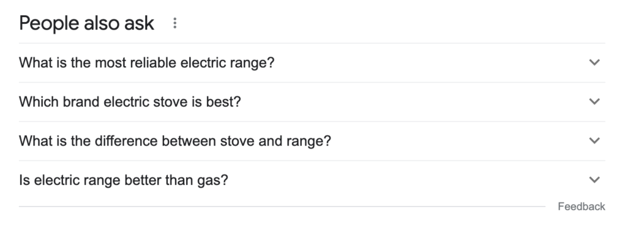Reveal answer comparing electric range and gas
The image size is (644, 243).
(x=312, y=179)
